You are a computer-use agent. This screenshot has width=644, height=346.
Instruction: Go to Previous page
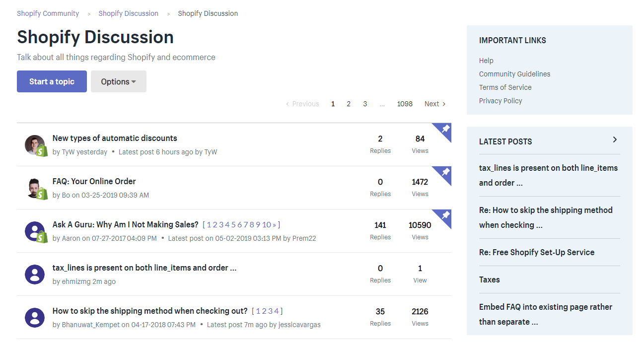pyautogui.click(x=302, y=104)
